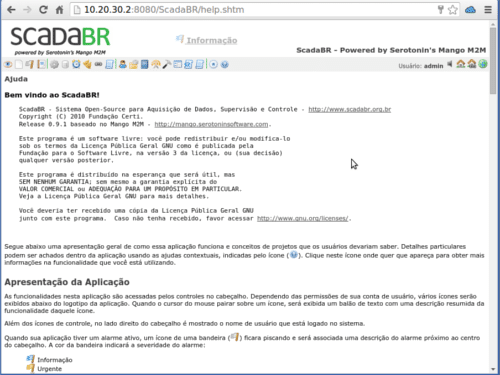Screen dimensions: 500x375
Task: Click blue flag icon beside Informação in list
Action: pyautogui.click(x=30, y=359)
